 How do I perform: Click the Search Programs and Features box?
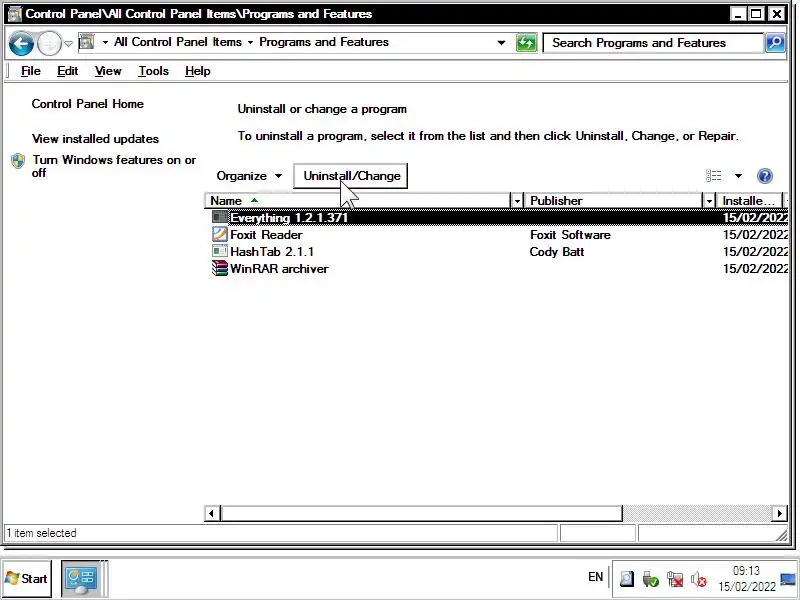point(653,43)
